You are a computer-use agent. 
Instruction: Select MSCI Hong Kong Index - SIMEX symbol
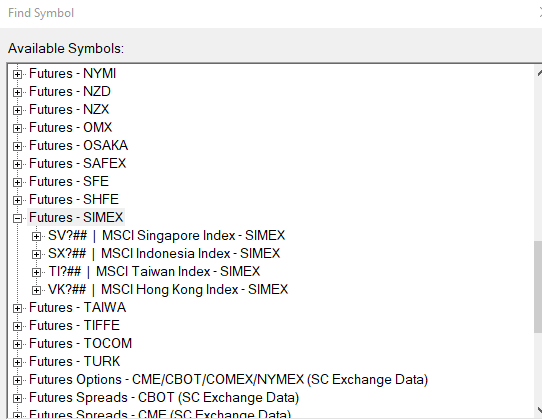(x=168, y=289)
